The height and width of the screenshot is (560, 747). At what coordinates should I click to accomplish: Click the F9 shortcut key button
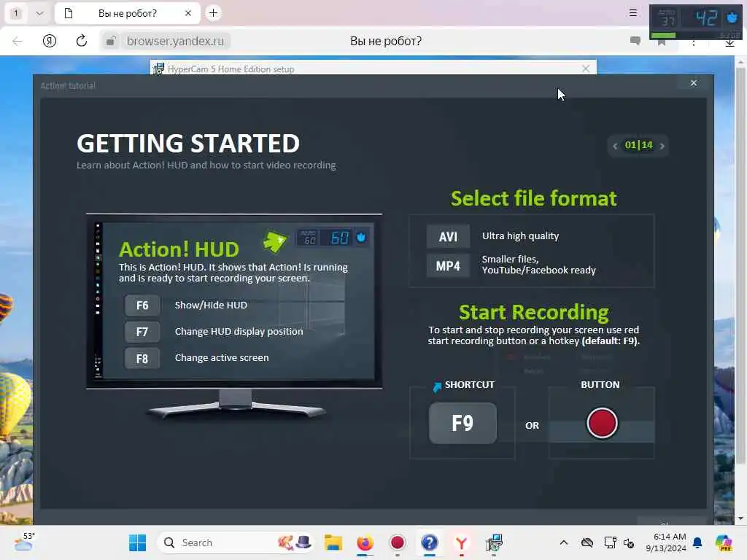(462, 423)
